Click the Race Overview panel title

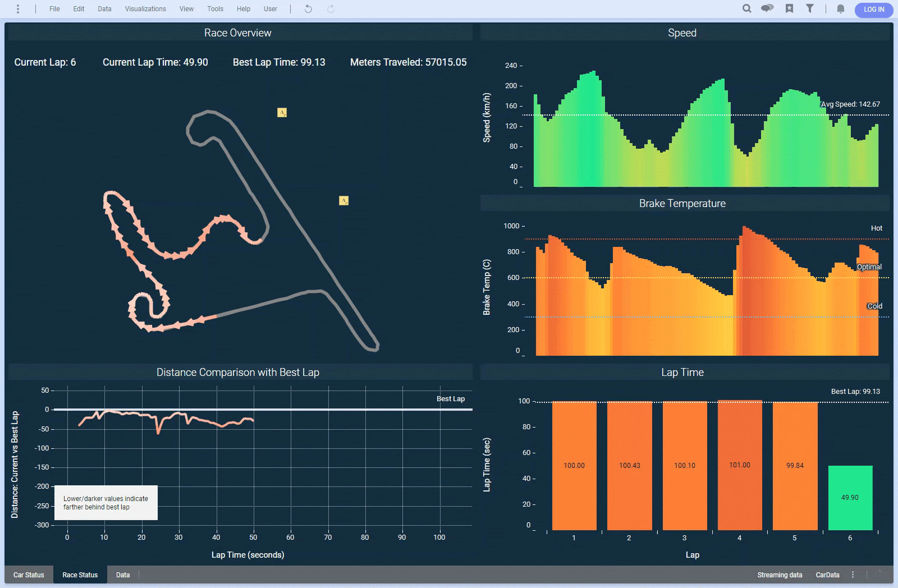click(x=238, y=33)
